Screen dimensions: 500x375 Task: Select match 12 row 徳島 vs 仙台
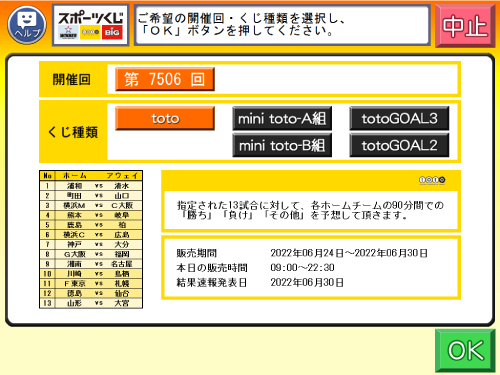(91, 293)
